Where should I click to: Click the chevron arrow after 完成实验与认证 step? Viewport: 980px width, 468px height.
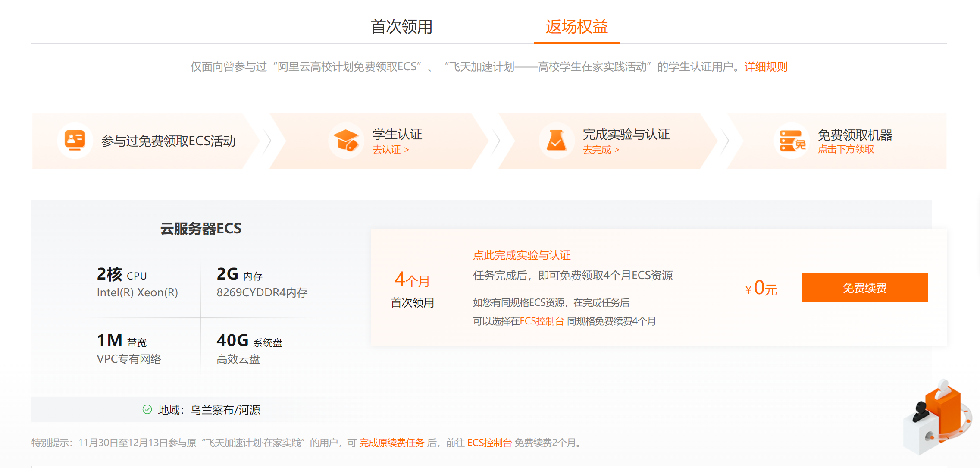(726, 141)
